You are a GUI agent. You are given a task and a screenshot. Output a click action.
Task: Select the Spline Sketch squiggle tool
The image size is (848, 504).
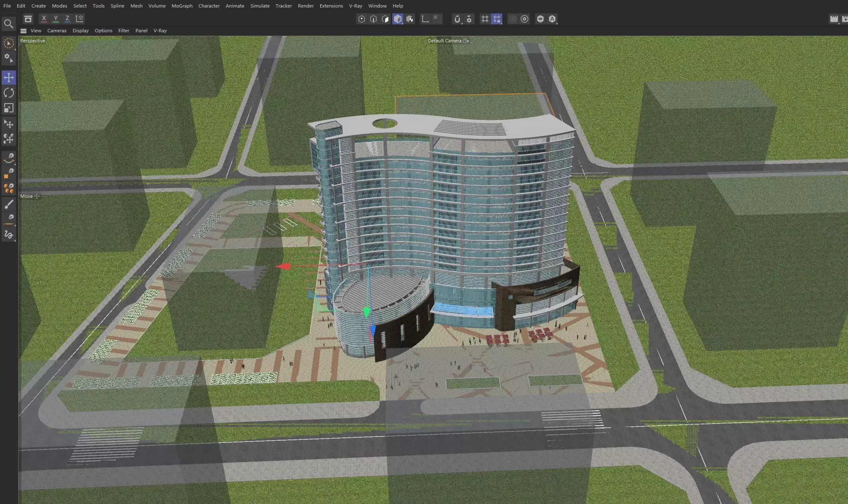[8, 235]
